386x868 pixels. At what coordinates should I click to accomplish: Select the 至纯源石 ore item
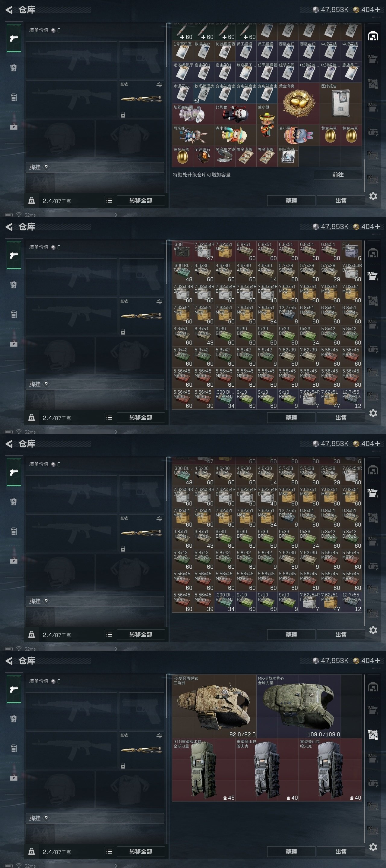(x=204, y=156)
